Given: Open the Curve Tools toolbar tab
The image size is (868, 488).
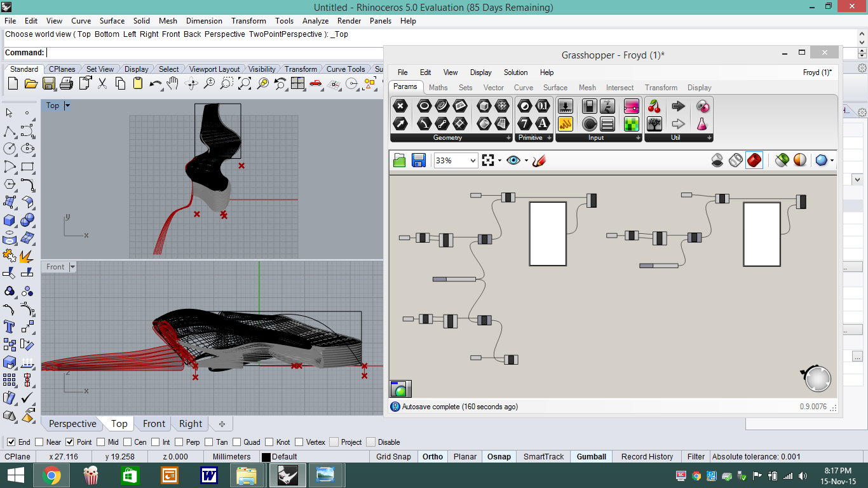Looking at the screenshot, I should pyautogui.click(x=346, y=69).
